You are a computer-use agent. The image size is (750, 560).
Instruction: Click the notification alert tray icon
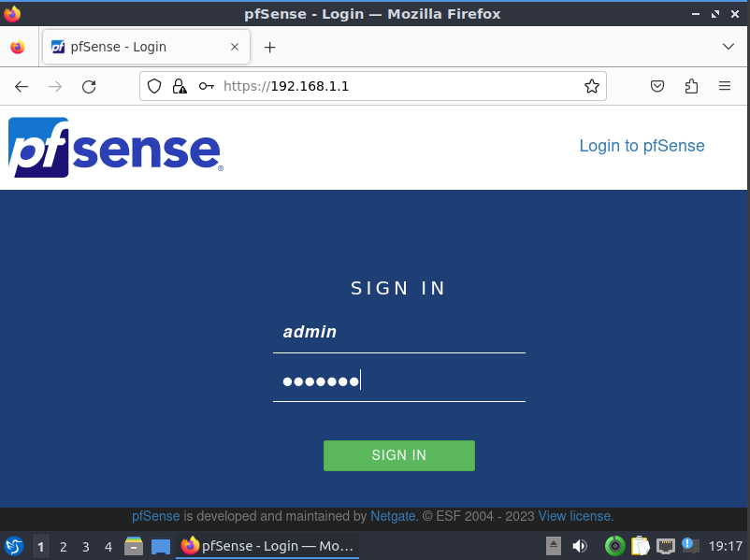(690, 545)
